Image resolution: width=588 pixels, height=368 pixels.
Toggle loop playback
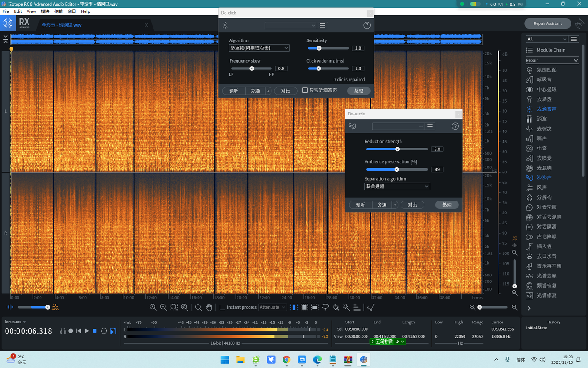pyautogui.click(x=104, y=331)
